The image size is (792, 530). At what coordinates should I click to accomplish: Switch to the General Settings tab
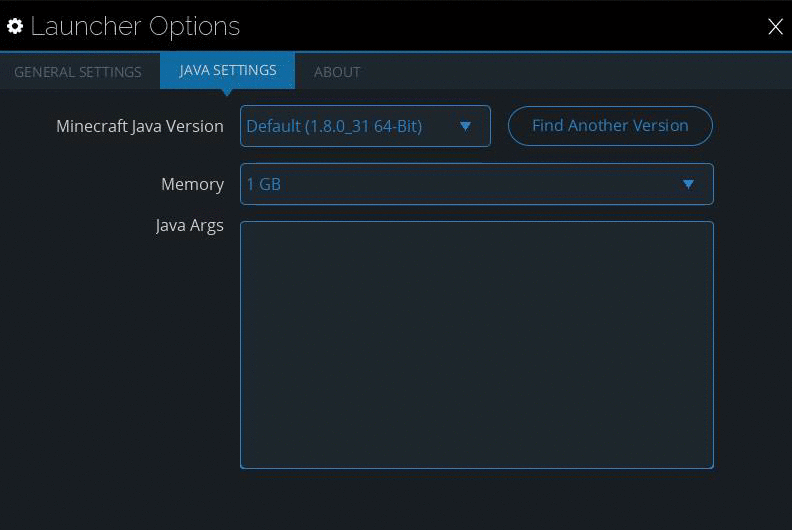coord(78,72)
